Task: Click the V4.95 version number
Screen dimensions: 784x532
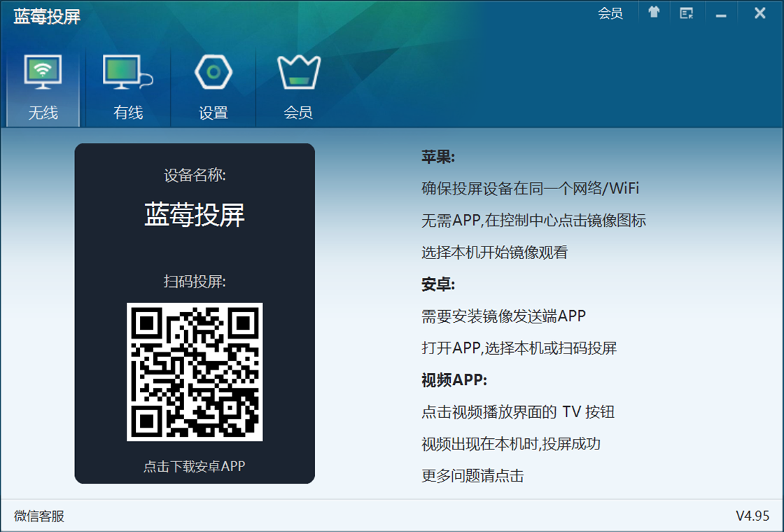Action: [752, 517]
